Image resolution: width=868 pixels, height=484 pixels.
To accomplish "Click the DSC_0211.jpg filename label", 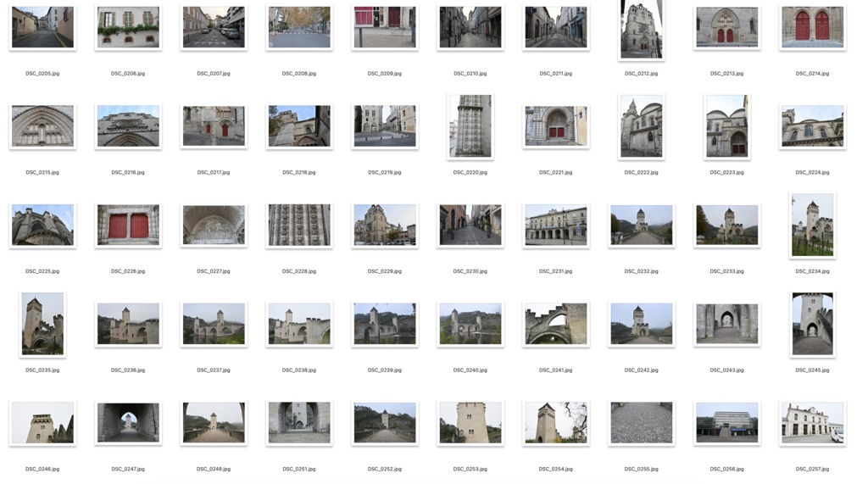I will 556,73.
